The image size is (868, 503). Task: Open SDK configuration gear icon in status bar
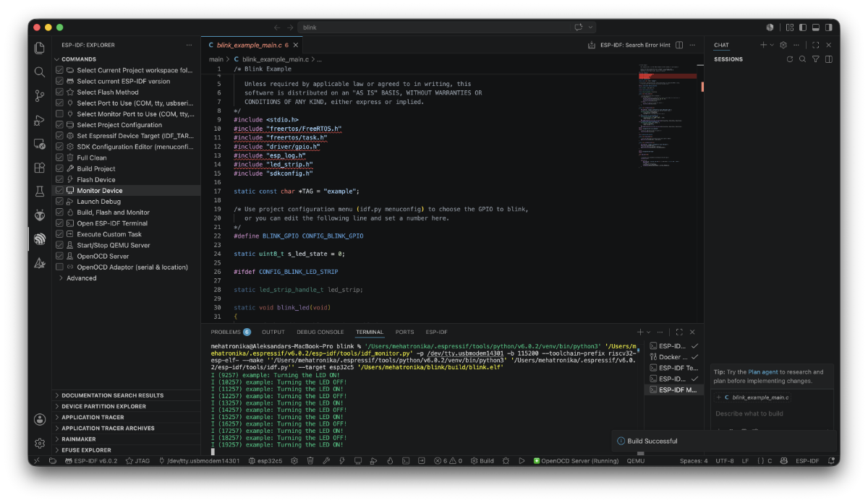[x=294, y=460]
